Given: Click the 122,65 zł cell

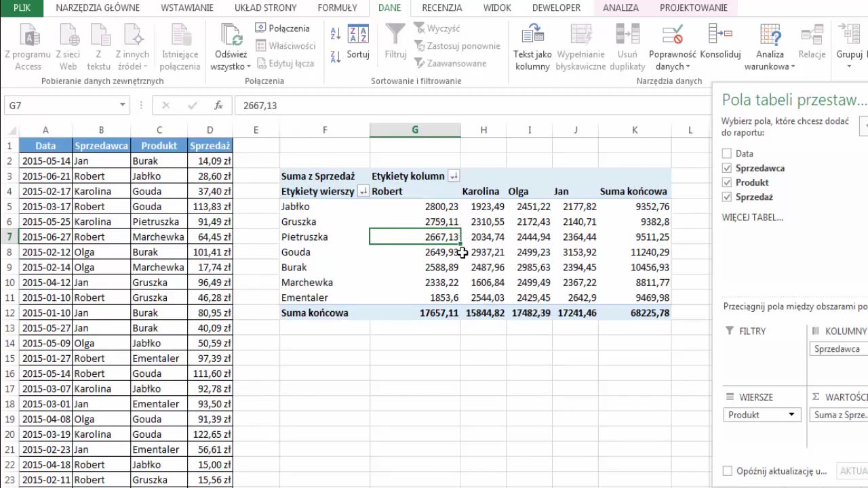Looking at the screenshot, I should click(x=210, y=434).
